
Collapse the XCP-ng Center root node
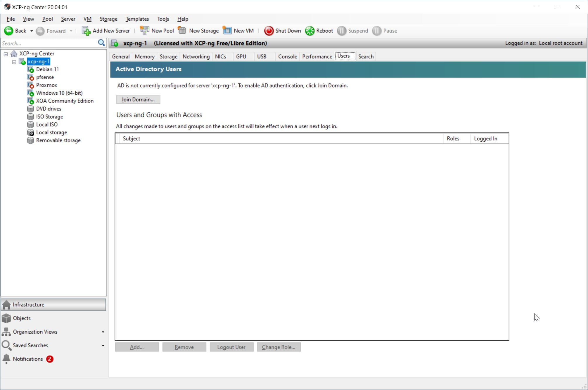[6, 54]
